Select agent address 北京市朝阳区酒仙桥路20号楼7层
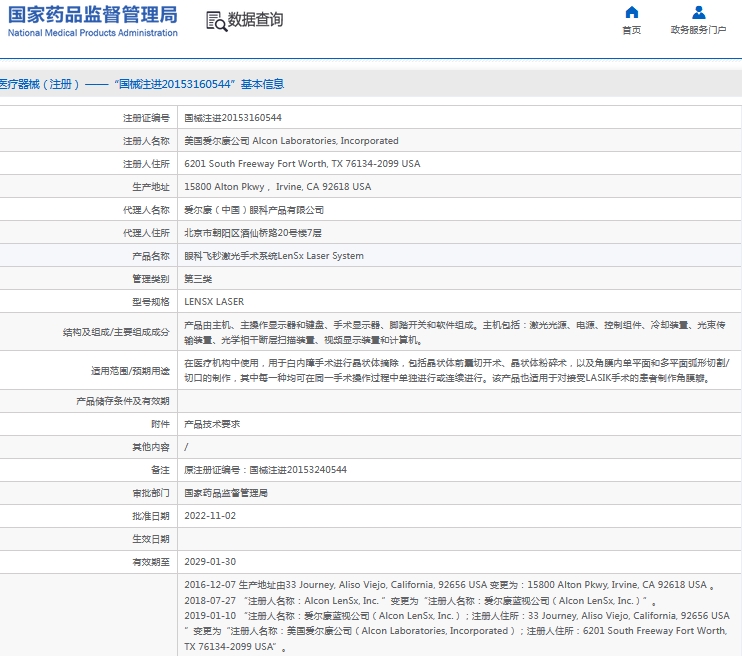 (x=253, y=233)
